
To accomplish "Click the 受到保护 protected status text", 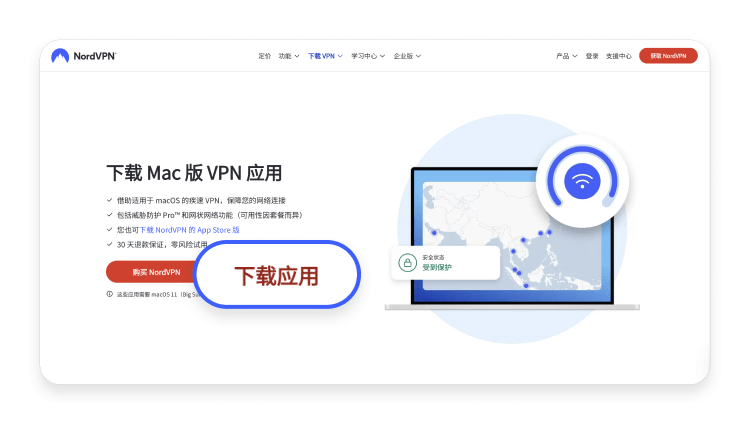I will pyautogui.click(x=437, y=267).
